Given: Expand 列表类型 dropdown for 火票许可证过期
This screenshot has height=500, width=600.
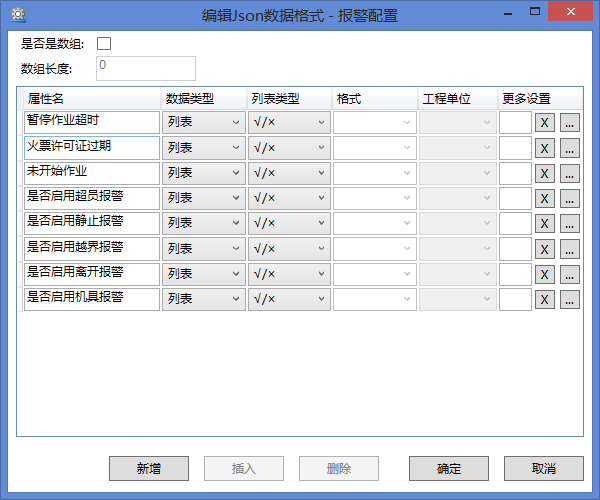Looking at the screenshot, I should coord(289,147).
